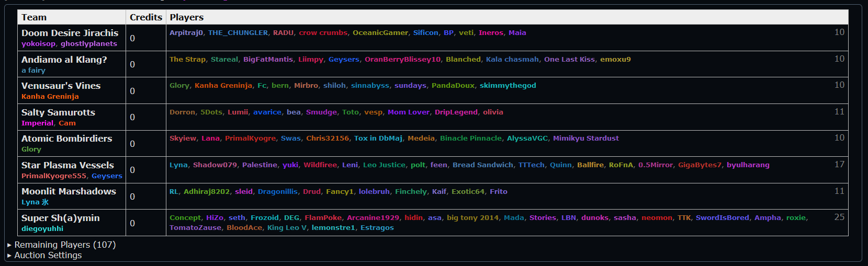
Task: Select player Bread Sandwich
Action: (x=482, y=165)
